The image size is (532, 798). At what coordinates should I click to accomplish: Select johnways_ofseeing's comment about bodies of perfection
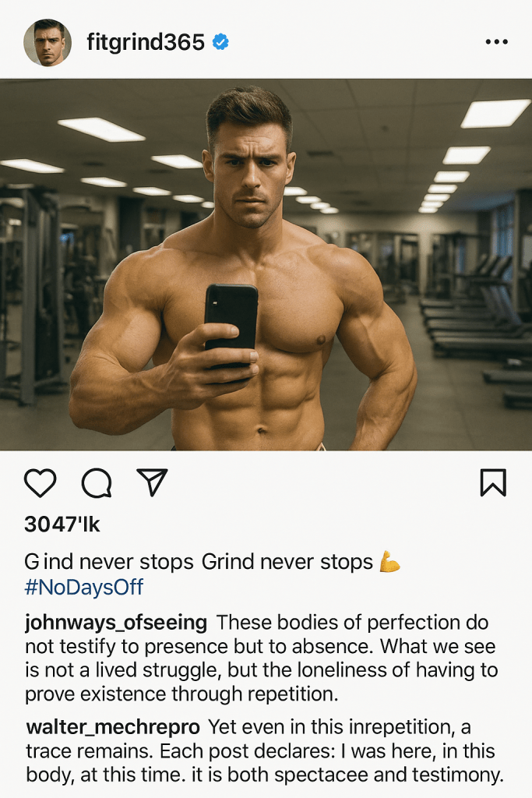coord(261,659)
